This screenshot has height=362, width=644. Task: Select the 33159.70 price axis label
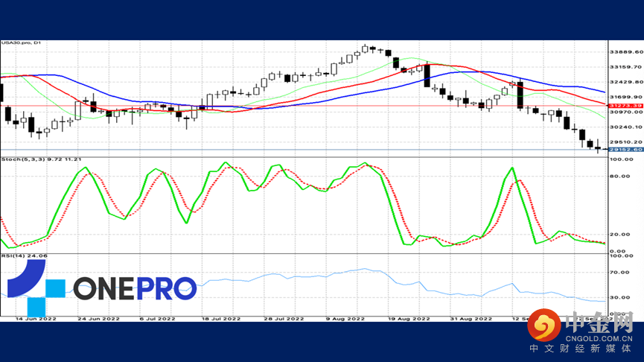tap(626, 67)
